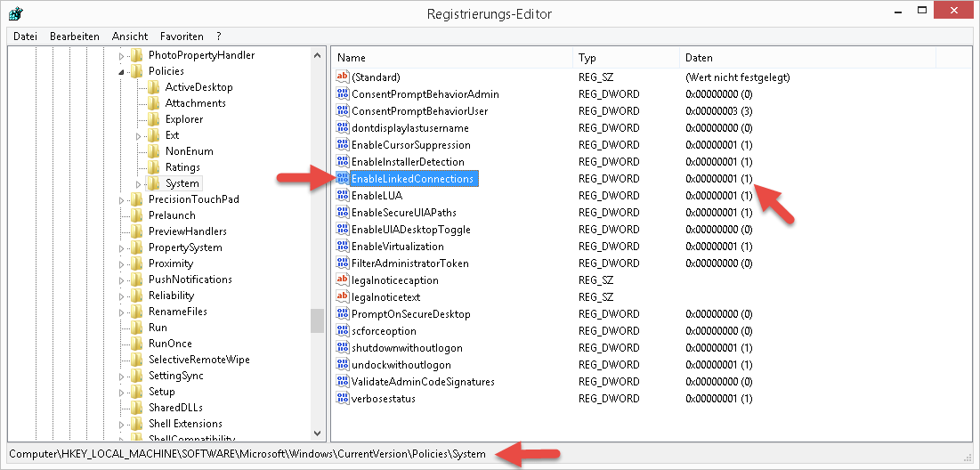Click the folder icon next to RunOnce
The width and height of the screenshot is (980, 470).
136,344
